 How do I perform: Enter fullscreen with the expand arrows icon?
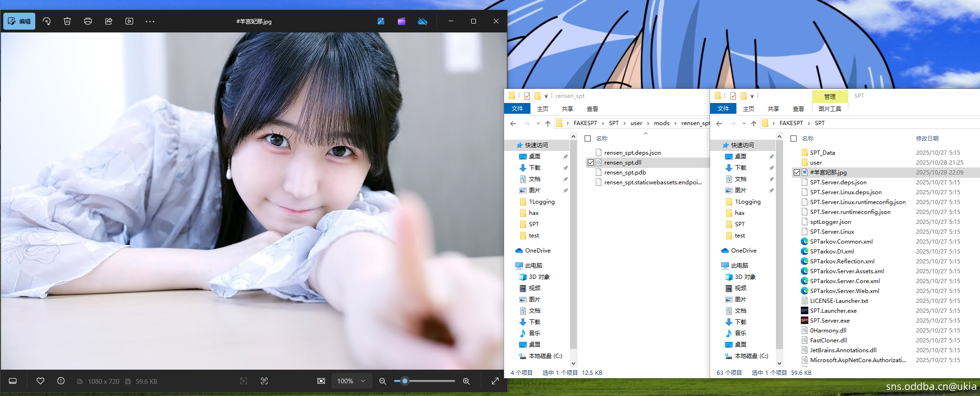point(495,381)
